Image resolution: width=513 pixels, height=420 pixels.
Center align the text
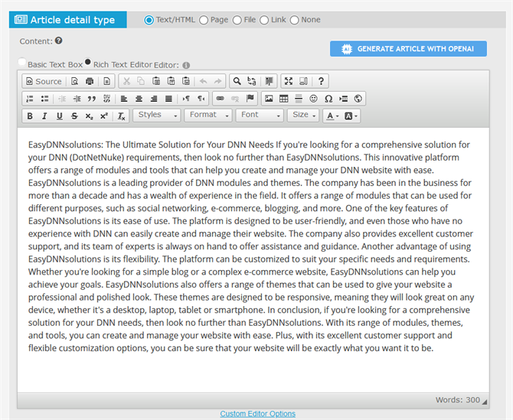tap(139, 99)
